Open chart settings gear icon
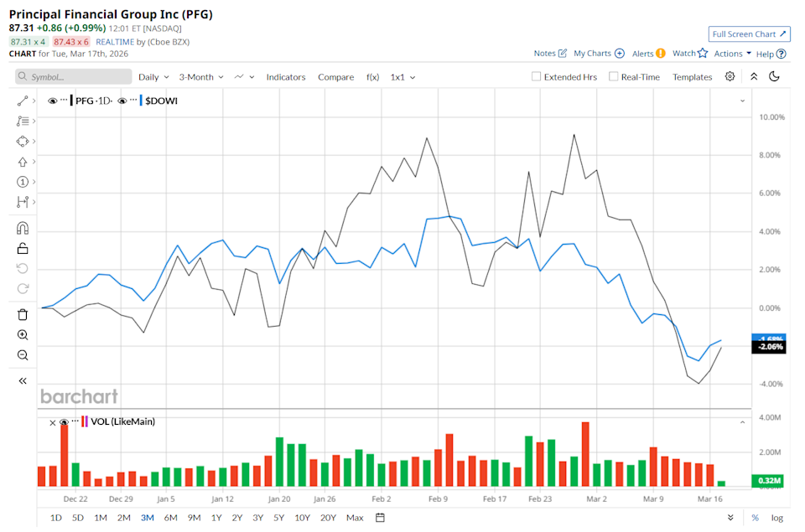This screenshot has width=805, height=532. coord(730,76)
